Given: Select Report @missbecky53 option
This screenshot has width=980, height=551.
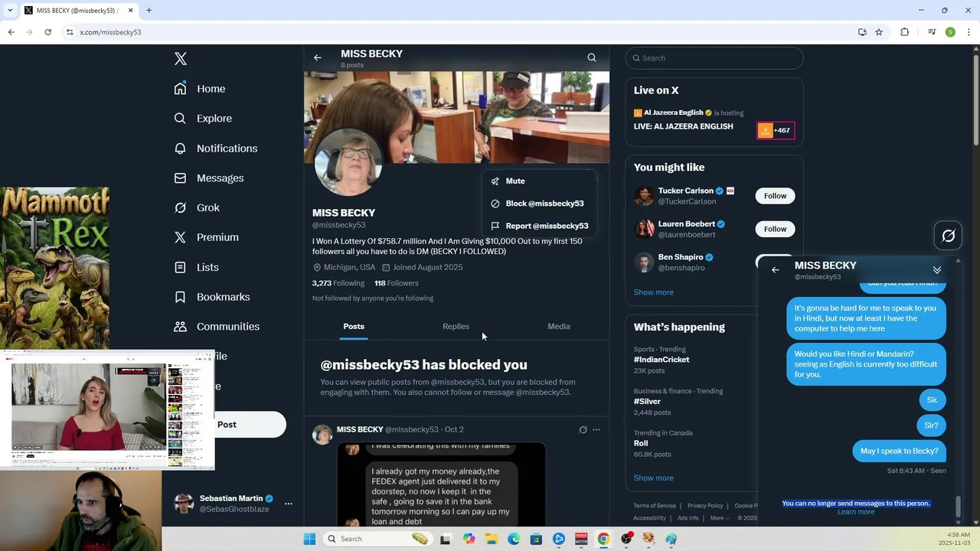Looking at the screenshot, I should pyautogui.click(x=539, y=226).
